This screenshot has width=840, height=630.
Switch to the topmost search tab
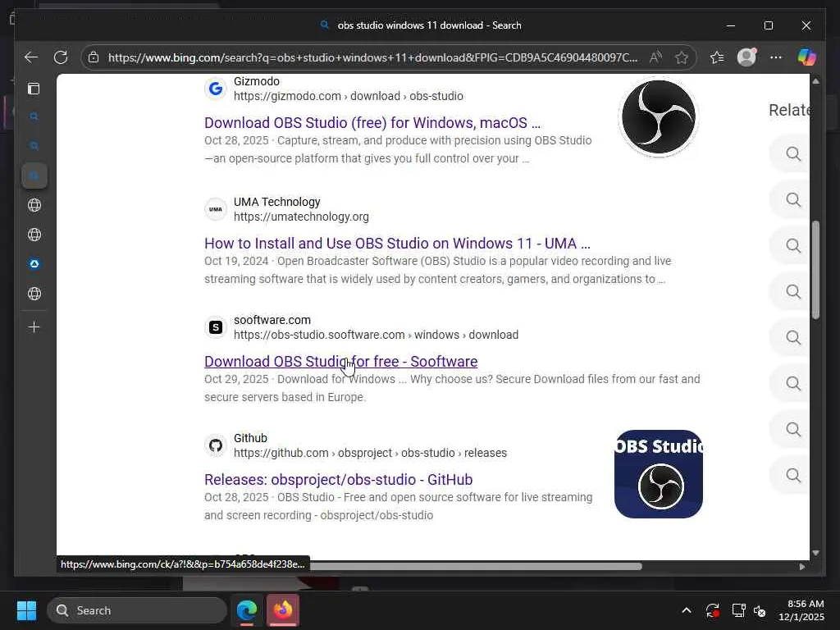34,116
